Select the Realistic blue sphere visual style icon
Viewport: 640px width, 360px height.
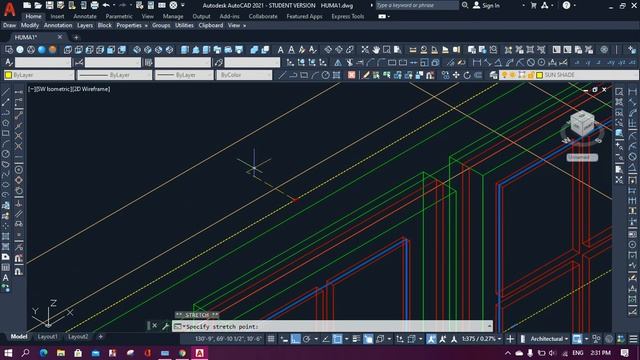[42, 50]
